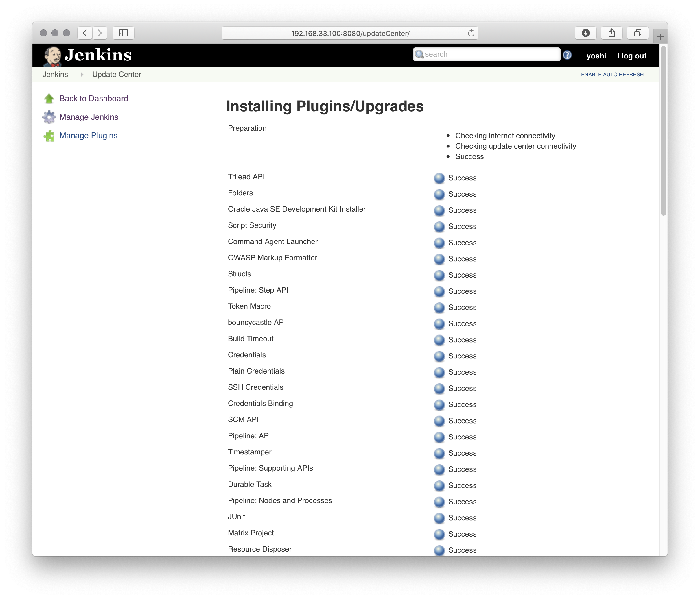
Task: Click the Installing Plugins/Upgrades heading
Action: (325, 107)
